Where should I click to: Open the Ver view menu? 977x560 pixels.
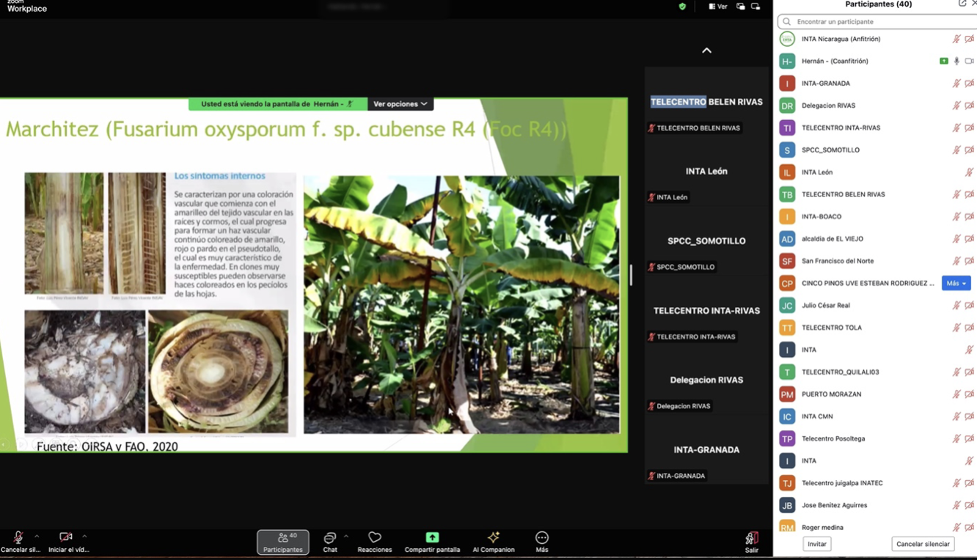click(717, 7)
